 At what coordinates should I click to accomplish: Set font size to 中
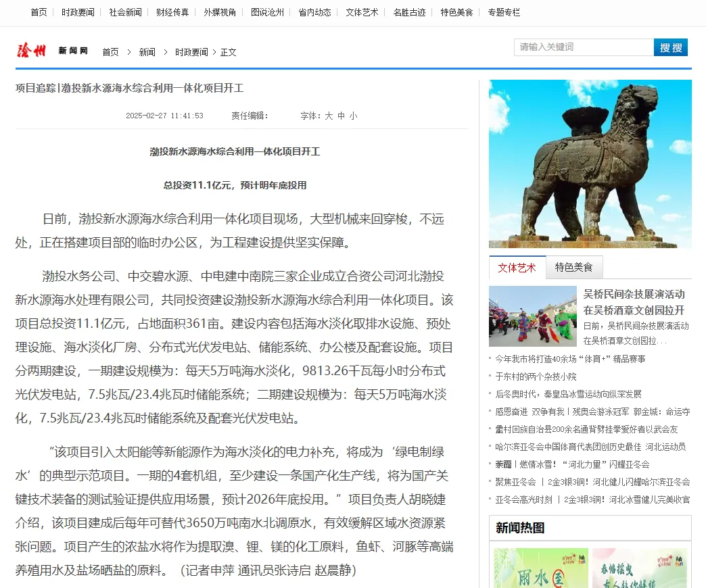[341, 116]
